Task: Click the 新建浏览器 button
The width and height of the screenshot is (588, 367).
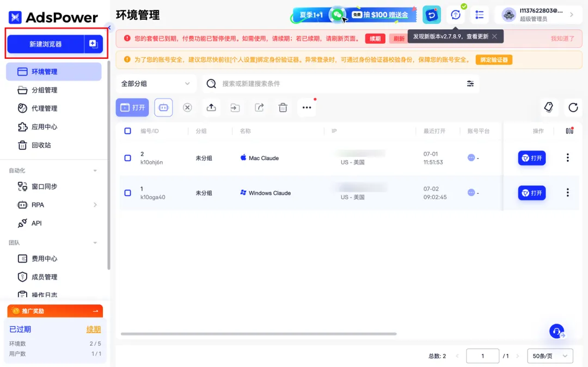Action: pyautogui.click(x=46, y=44)
